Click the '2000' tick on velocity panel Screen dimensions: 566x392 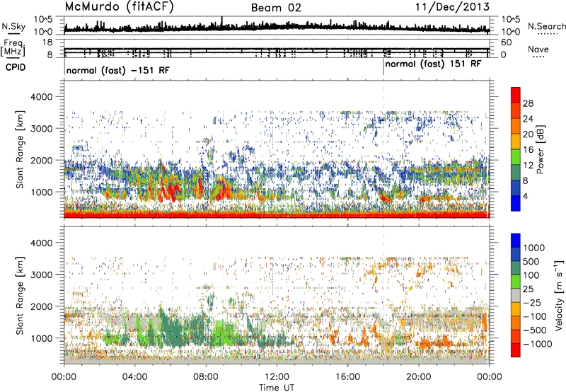(43, 306)
